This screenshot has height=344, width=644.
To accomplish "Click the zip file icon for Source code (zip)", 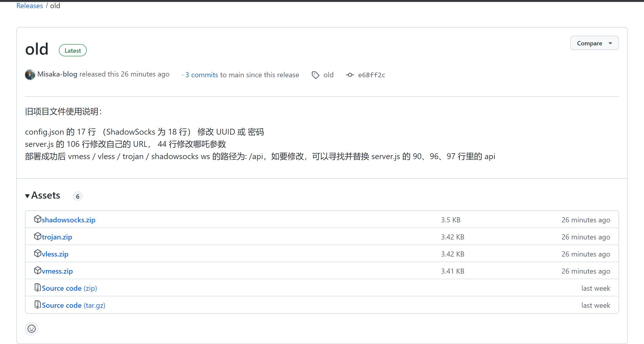I will [37, 287].
